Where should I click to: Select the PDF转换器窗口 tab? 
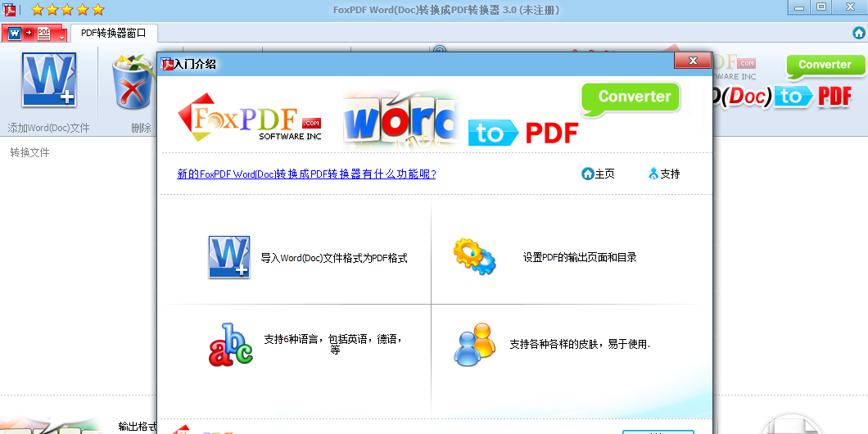[x=114, y=34]
